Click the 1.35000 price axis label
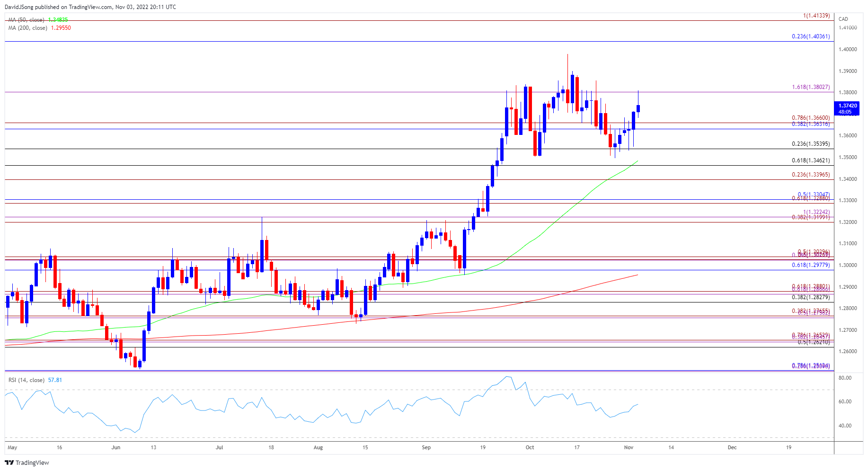 pos(848,157)
